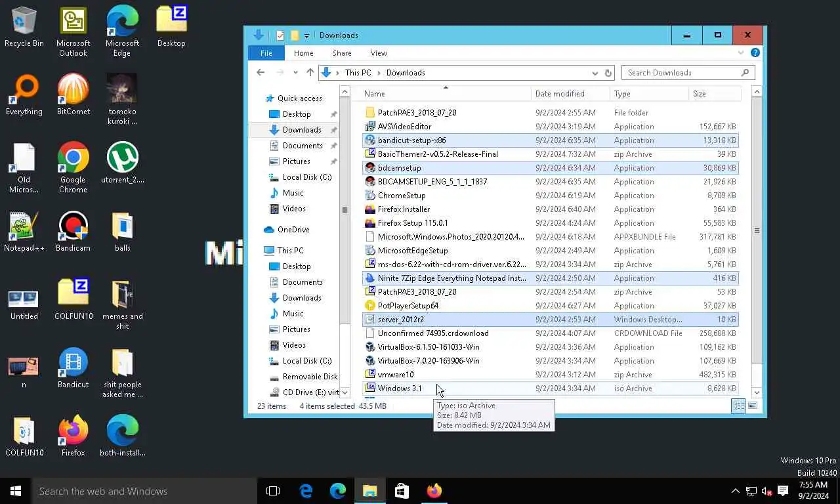The width and height of the screenshot is (840, 504).
Task: Sort by Date modified column header
Action: (570, 94)
